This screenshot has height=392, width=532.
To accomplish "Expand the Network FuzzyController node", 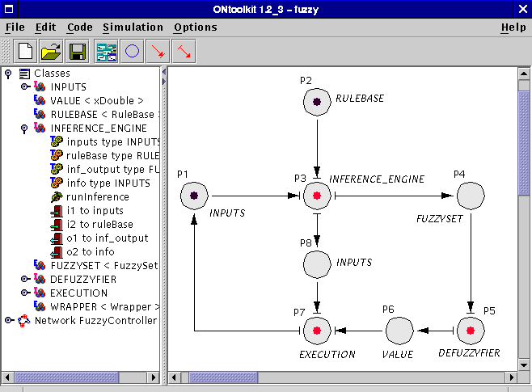I will coord(10,320).
